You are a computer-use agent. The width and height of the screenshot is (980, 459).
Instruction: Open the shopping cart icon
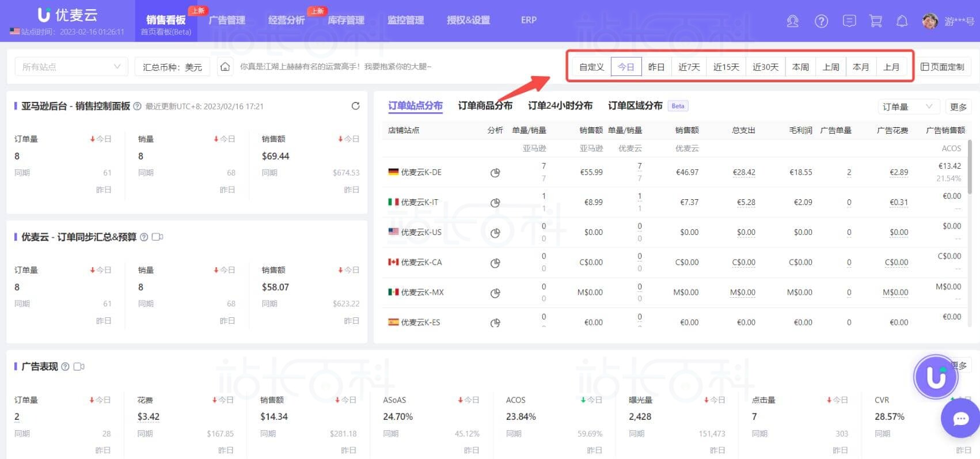[x=876, y=21]
